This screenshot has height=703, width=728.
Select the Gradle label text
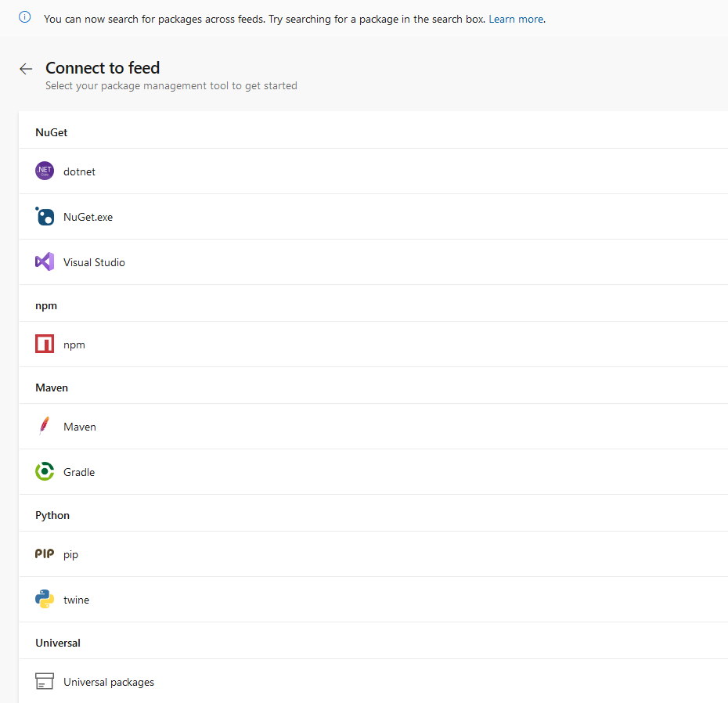79,472
